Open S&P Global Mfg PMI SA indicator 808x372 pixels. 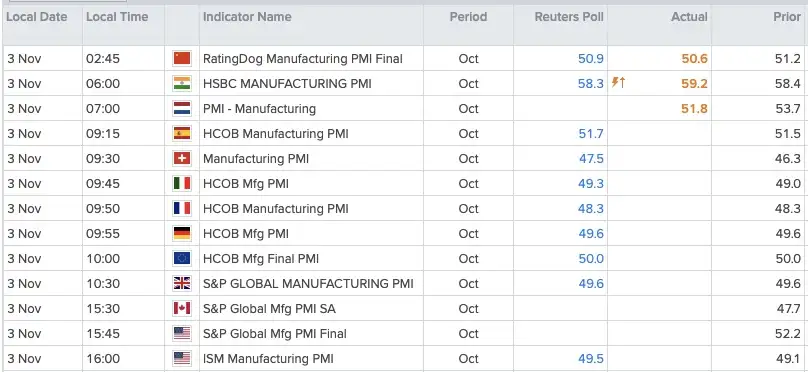coord(270,309)
